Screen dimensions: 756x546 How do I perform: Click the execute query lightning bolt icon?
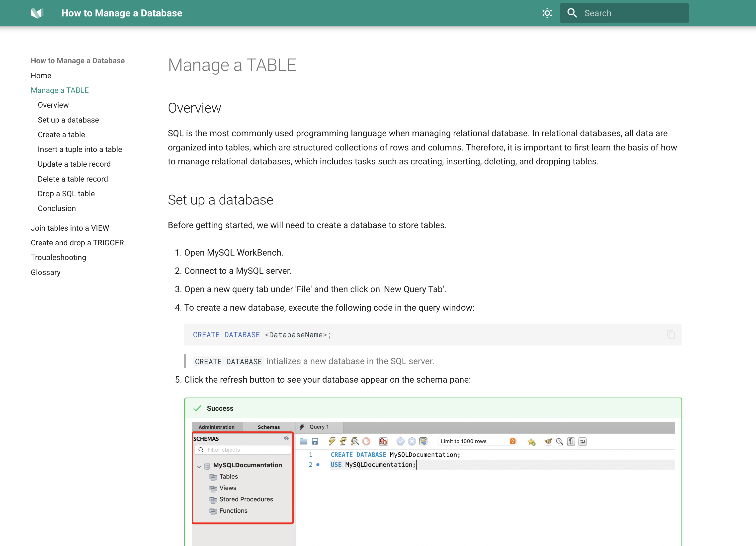point(332,441)
